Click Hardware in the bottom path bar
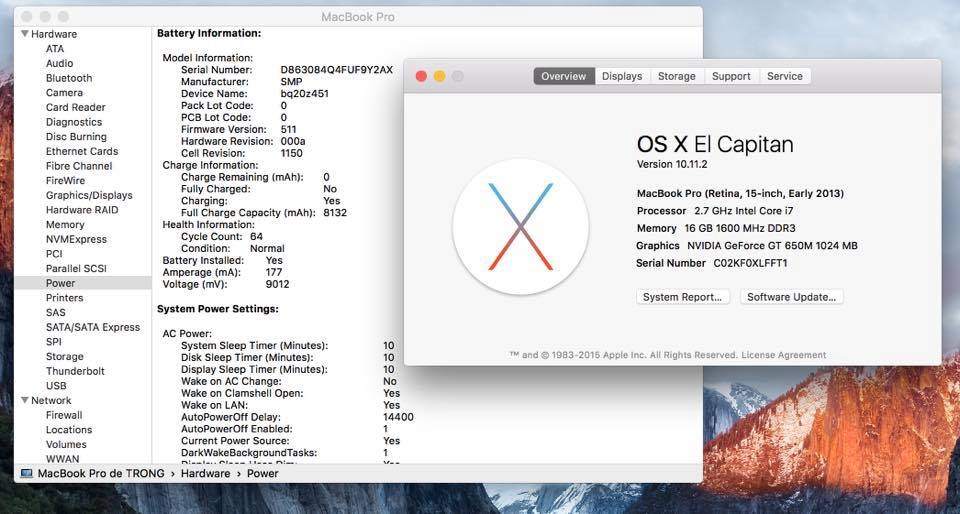 tap(205, 474)
